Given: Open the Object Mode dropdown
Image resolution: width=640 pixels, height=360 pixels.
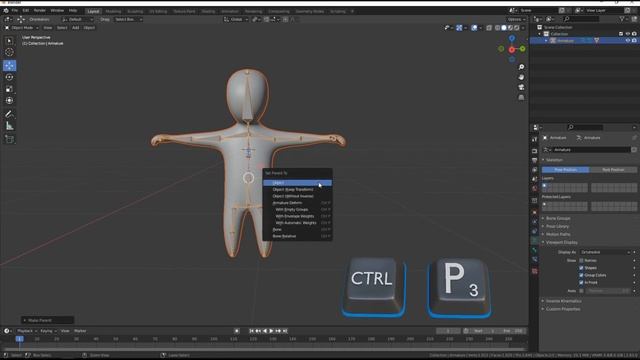Looking at the screenshot, I should coord(22,28).
